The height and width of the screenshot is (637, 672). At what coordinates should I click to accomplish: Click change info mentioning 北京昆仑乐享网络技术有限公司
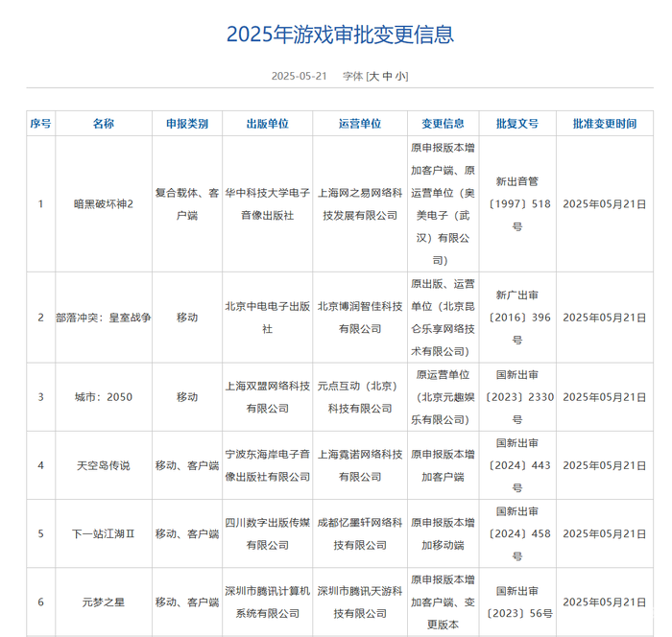(x=444, y=318)
